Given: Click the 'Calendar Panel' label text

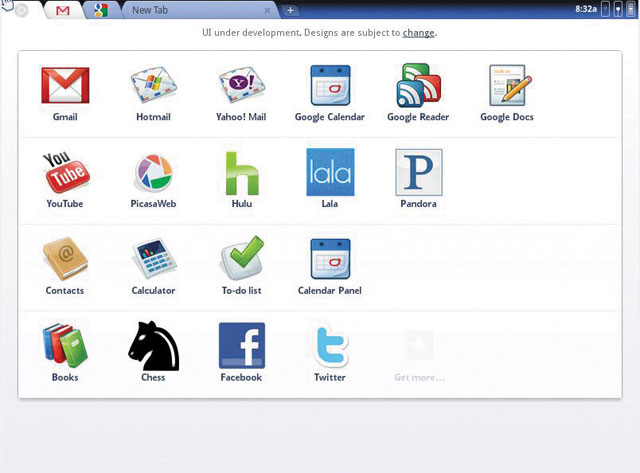Looking at the screenshot, I should tap(330, 291).
